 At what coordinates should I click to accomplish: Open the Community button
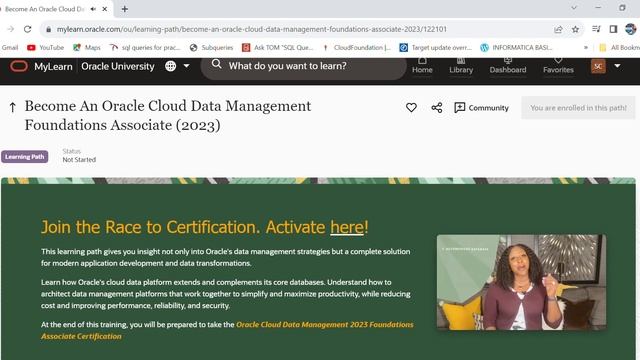point(481,108)
